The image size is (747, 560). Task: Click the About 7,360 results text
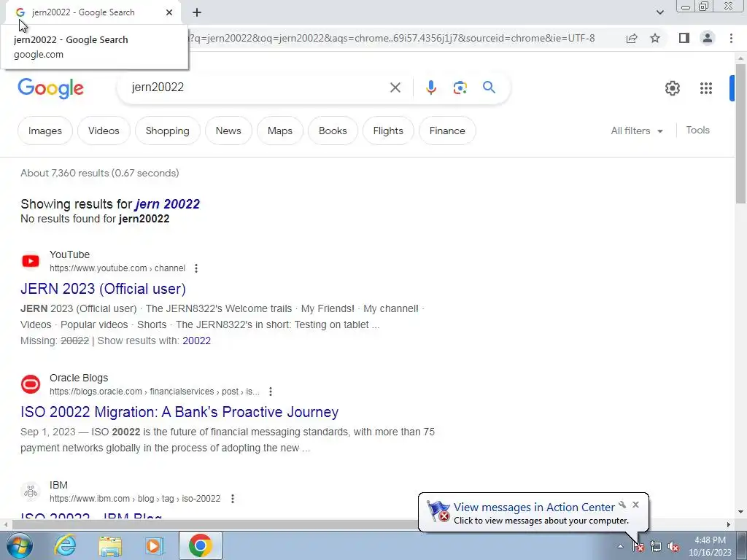click(x=99, y=173)
